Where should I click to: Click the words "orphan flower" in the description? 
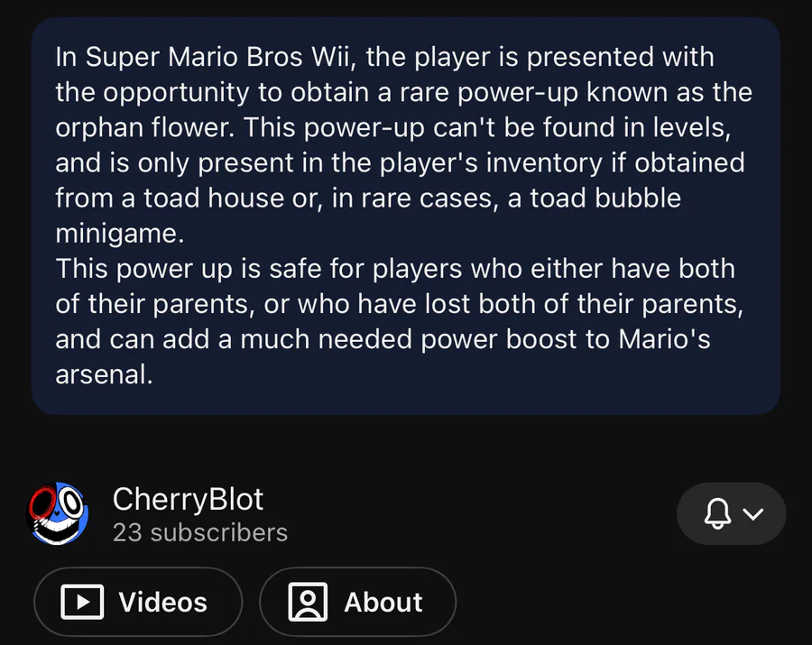(x=144, y=128)
